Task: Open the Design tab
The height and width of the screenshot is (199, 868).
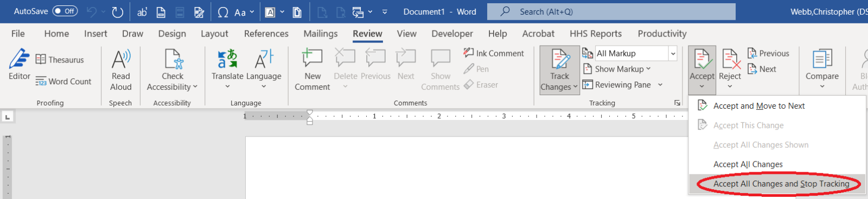Action: click(x=172, y=34)
